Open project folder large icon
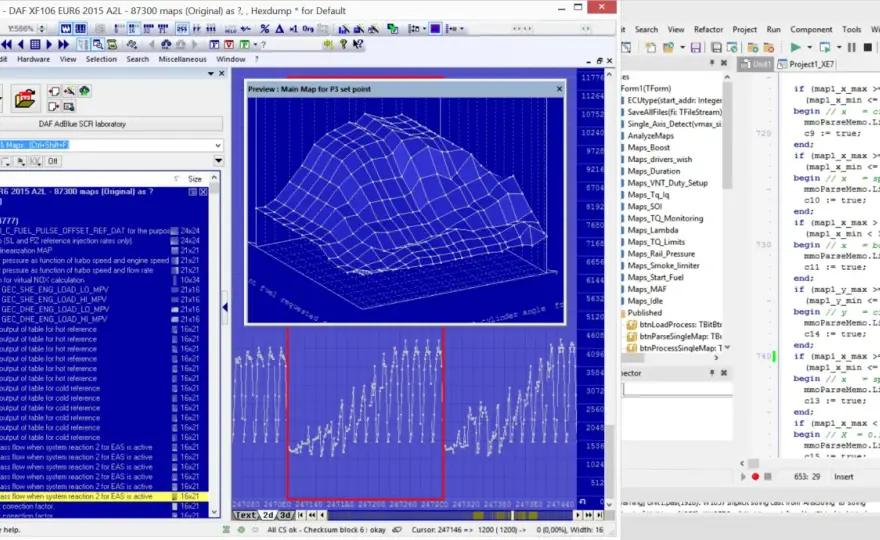 pos(25,99)
